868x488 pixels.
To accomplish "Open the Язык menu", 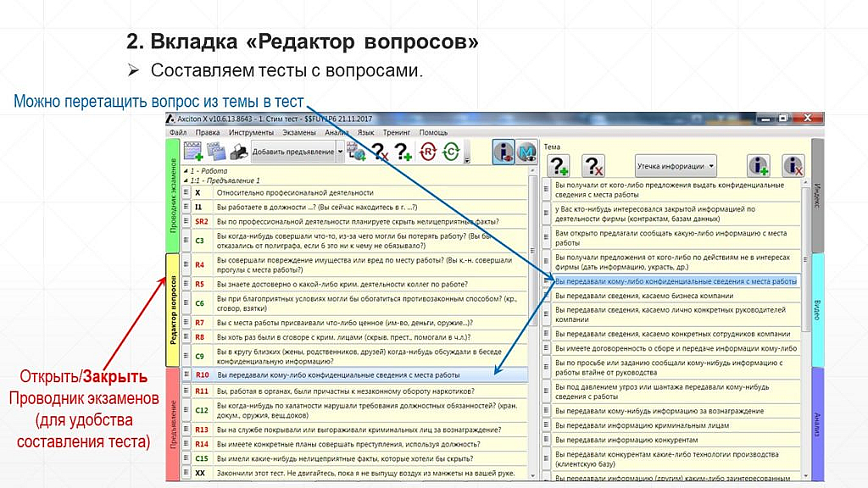I will tap(365, 132).
